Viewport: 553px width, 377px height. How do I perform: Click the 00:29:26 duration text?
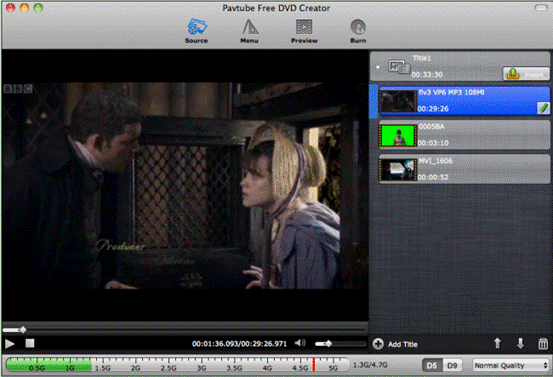tap(433, 109)
